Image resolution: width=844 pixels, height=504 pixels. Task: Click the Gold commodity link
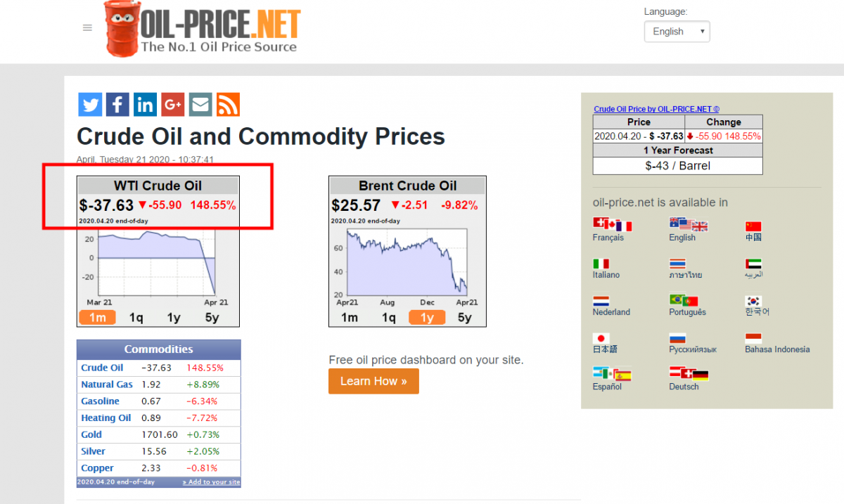(91, 434)
